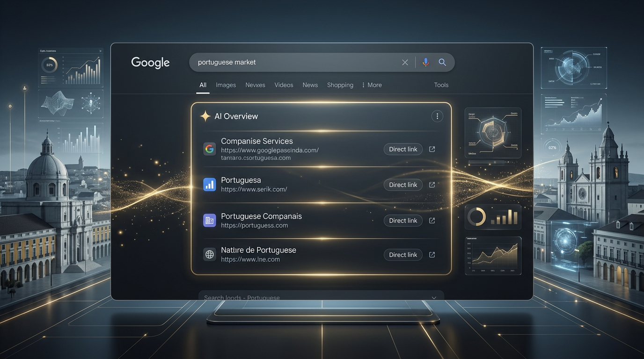Click inside the portuguese market search field

[322, 62]
